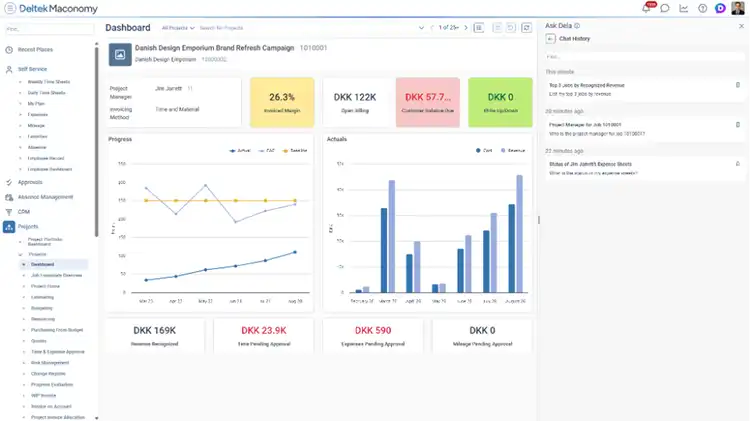Click the Recent Places clock icon
Screen dimensions: 750x421
(9, 50)
